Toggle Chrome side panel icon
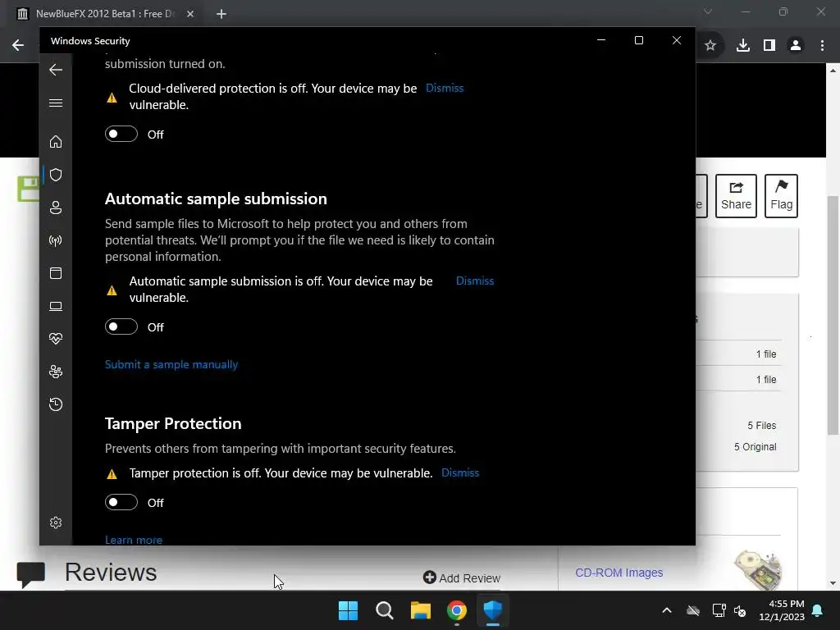This screenshot has width=840, height=630. click(x=769, y=46)
